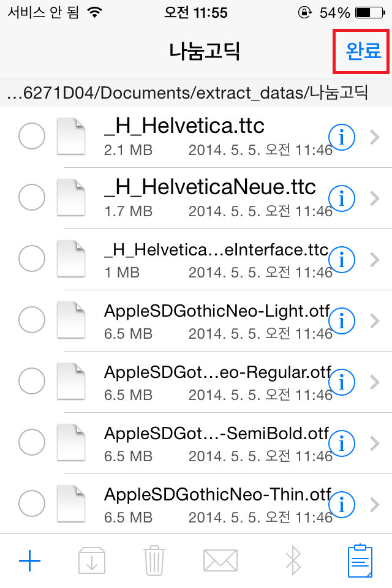Tap the move-to-folder download box icon
Screen dimensions: 392x588
coord(92,560)
